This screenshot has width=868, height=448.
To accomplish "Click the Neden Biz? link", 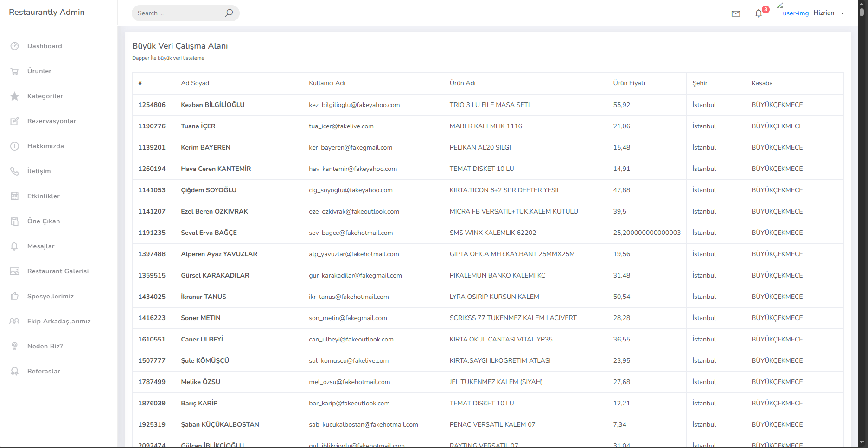I will pyautogui.click(x=45, y=346).
